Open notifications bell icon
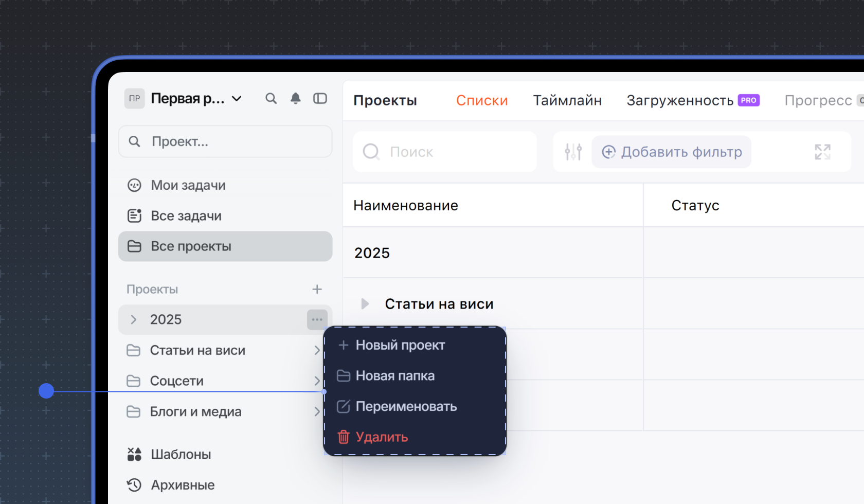The image size is (864, 504). coord(296,98)
